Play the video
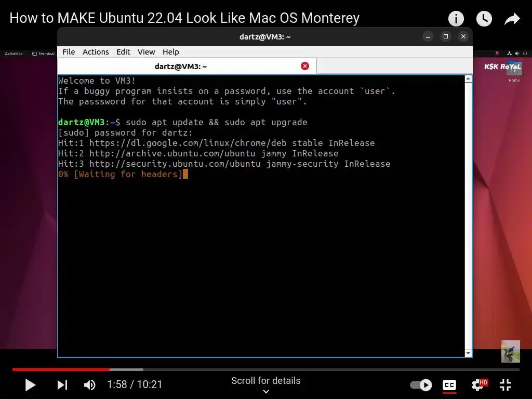The height and width of the screenshot is (399, 532). point(30,385)
